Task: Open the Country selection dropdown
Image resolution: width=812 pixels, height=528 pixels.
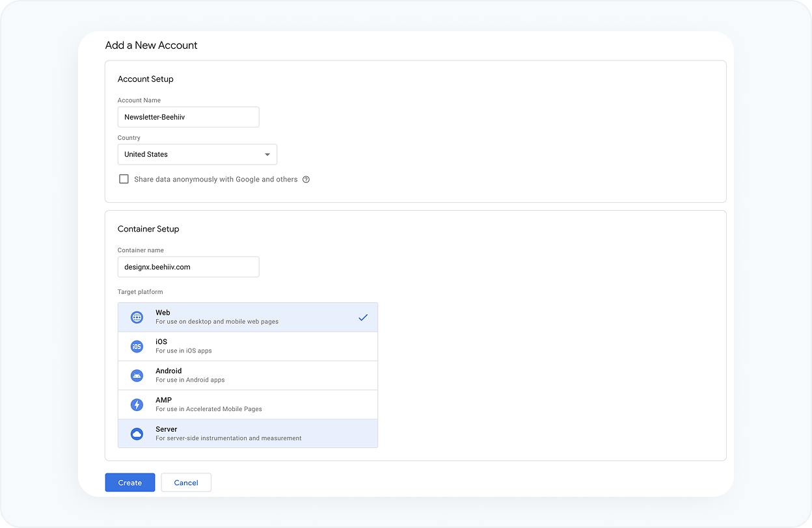Action: tap(197, 154)
